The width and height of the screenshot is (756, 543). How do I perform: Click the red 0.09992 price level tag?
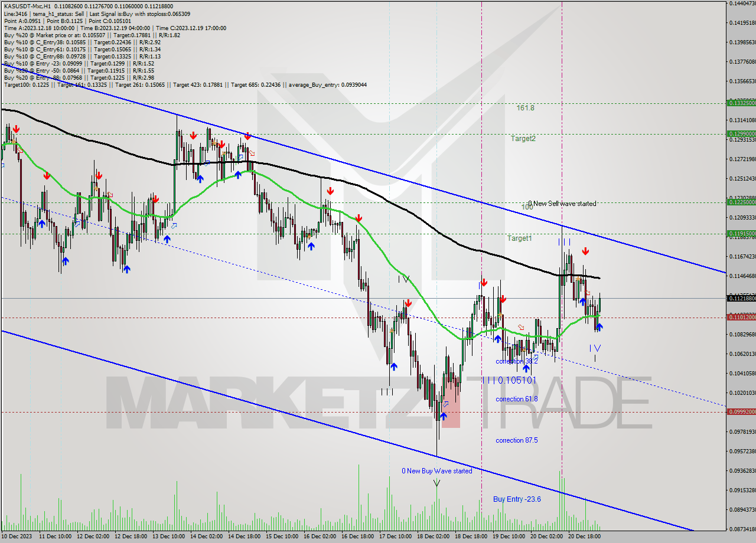pos(741,411)
